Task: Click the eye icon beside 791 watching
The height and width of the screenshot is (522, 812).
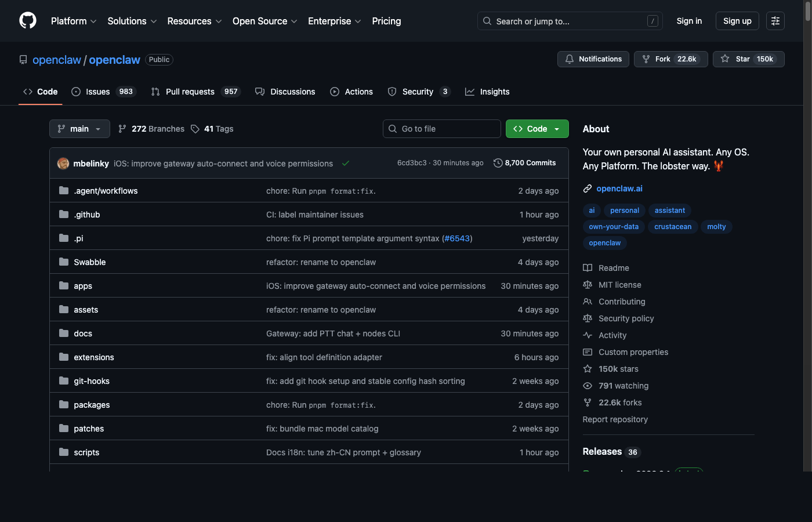Action: pyautogui.click(x=588, y=385)
